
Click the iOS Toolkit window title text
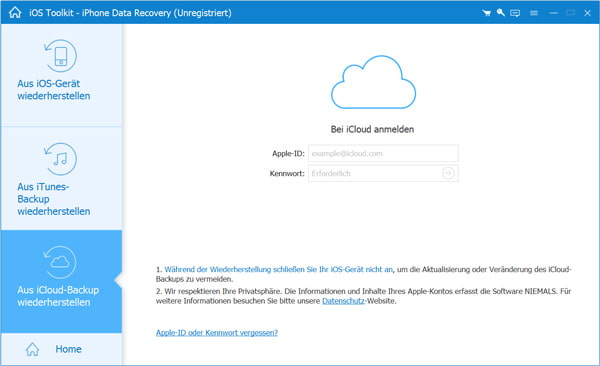point(130,13)
